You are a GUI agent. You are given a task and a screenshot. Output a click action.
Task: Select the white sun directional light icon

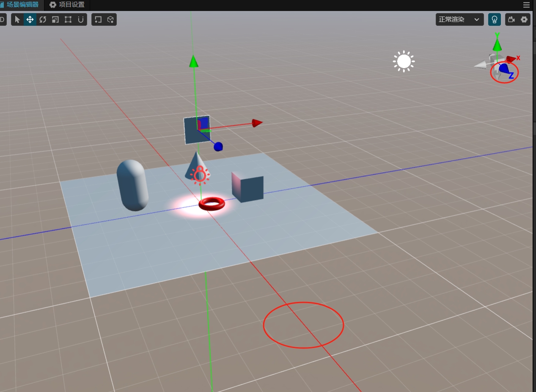404,62
